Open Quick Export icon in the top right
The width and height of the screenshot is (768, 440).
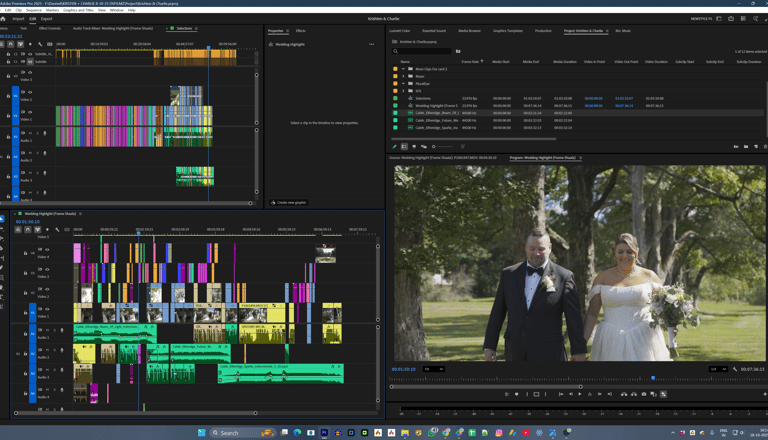[731, 18]
